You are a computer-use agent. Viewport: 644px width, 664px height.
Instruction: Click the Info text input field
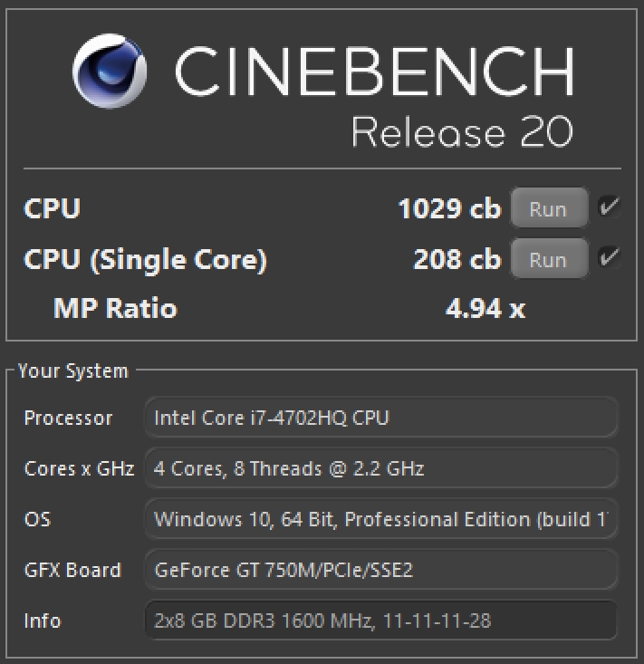(380, 621)
